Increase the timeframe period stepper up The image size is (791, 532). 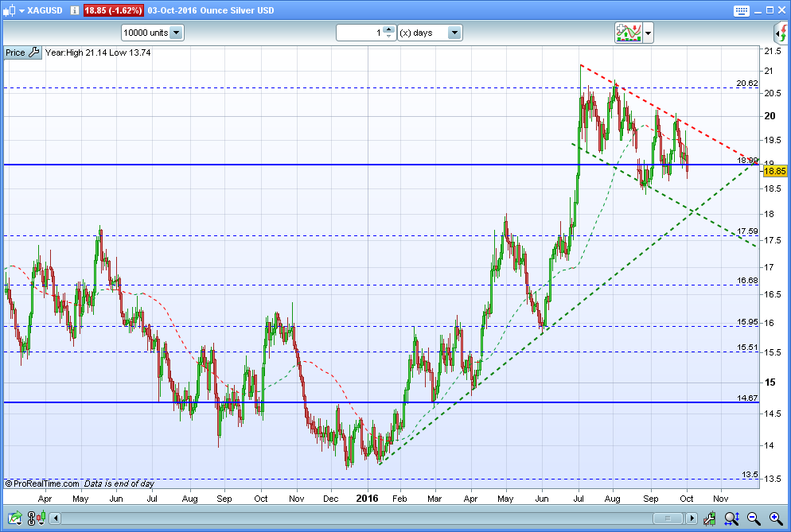coord(388,29)
